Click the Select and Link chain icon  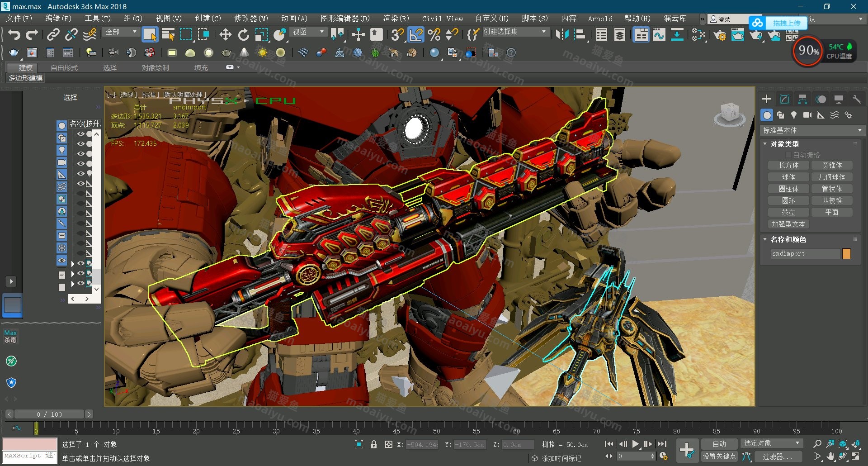pos(53,35)
